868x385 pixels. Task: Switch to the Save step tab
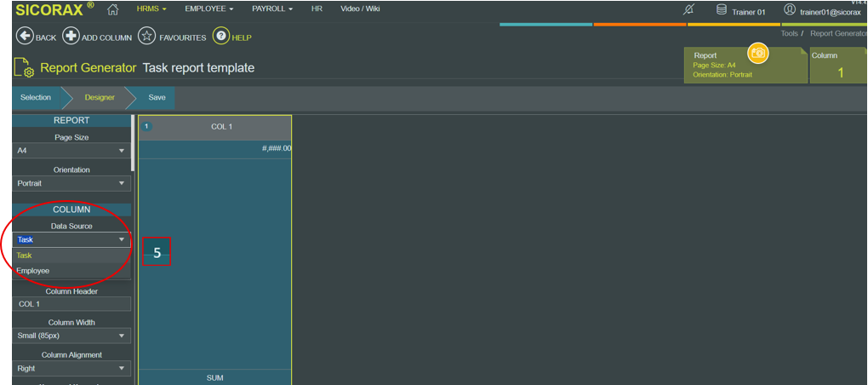[157, 97]
